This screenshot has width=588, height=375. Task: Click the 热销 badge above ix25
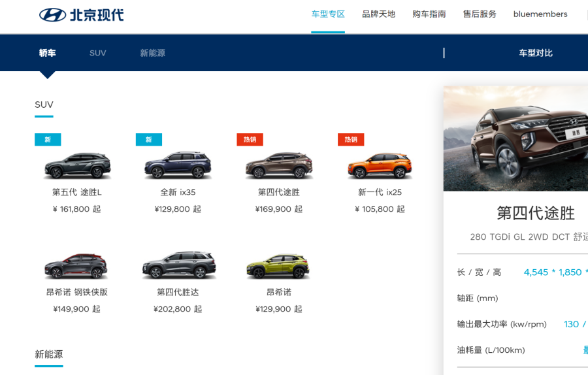click(x=351, y=140)
